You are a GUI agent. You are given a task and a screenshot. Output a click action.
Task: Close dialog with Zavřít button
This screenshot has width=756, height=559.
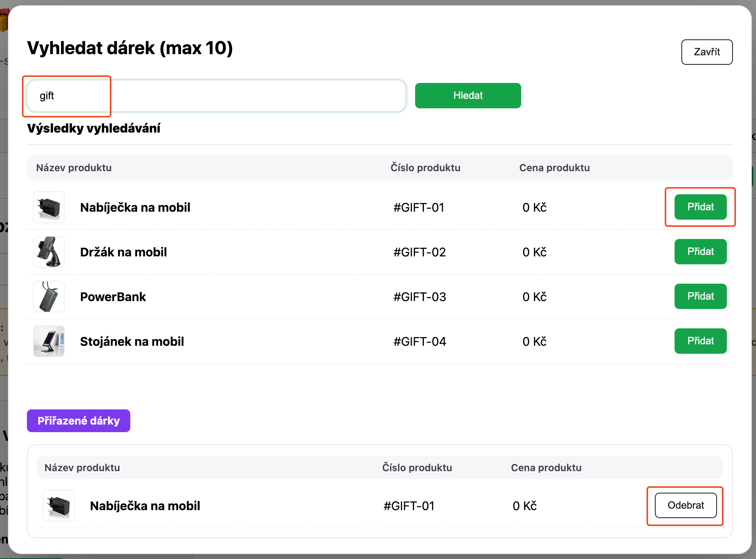(x=707, y=52)
